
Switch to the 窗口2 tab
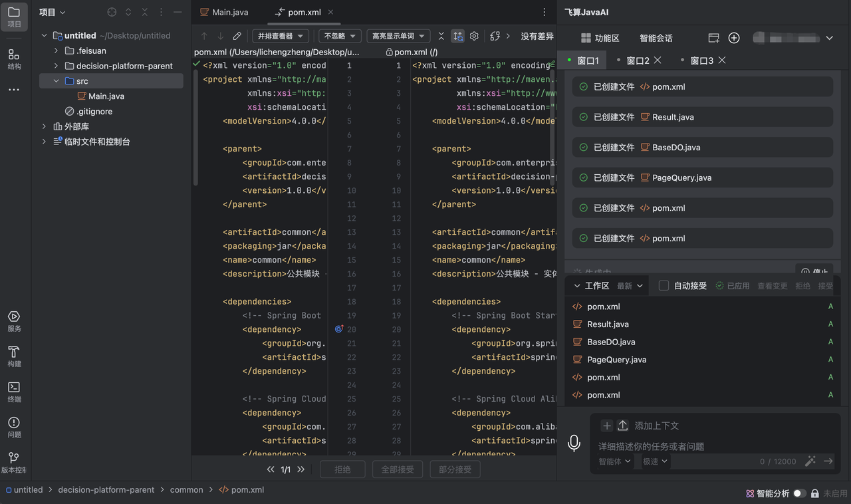pos(638,61)
